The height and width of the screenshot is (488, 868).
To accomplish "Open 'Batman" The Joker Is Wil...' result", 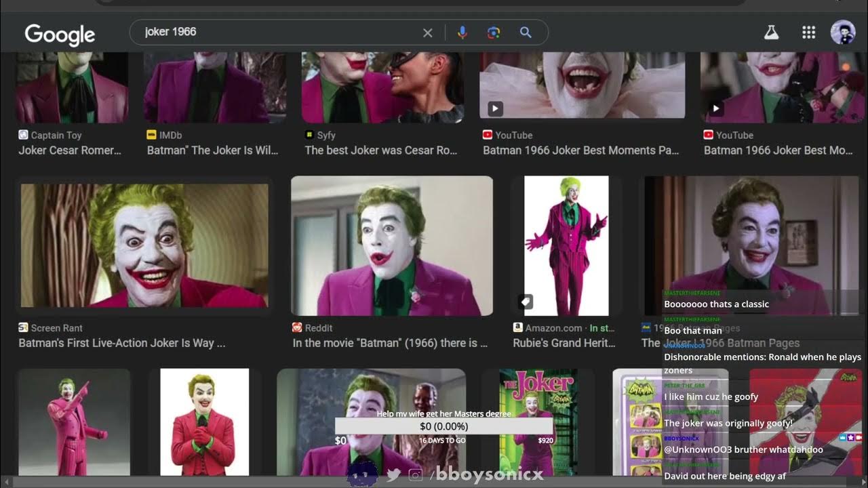I will click(x=213, y=150).
